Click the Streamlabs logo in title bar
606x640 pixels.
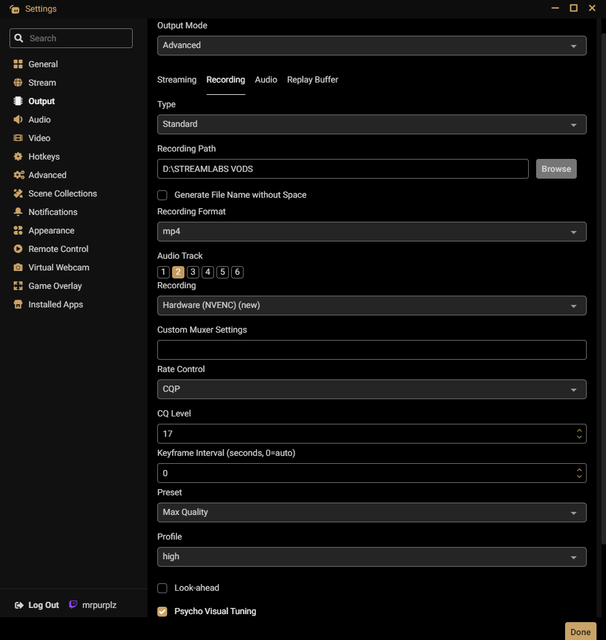(14, 9)
